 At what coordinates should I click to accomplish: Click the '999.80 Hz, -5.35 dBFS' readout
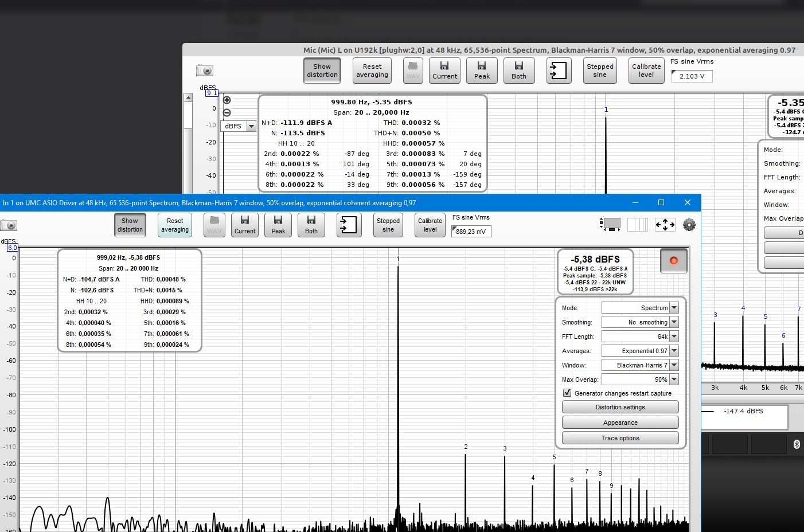[x=372, y=102]
